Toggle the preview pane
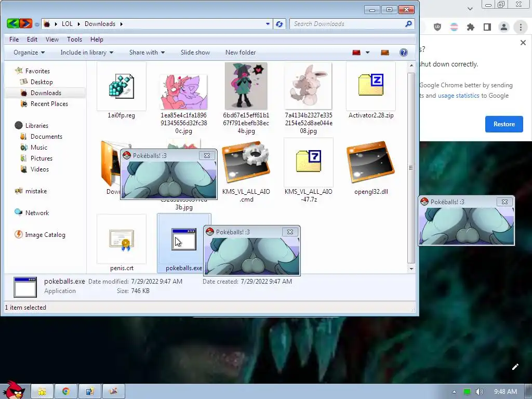Image resolution: width=532 pixels, height=399 pixels. click(385, 52)
